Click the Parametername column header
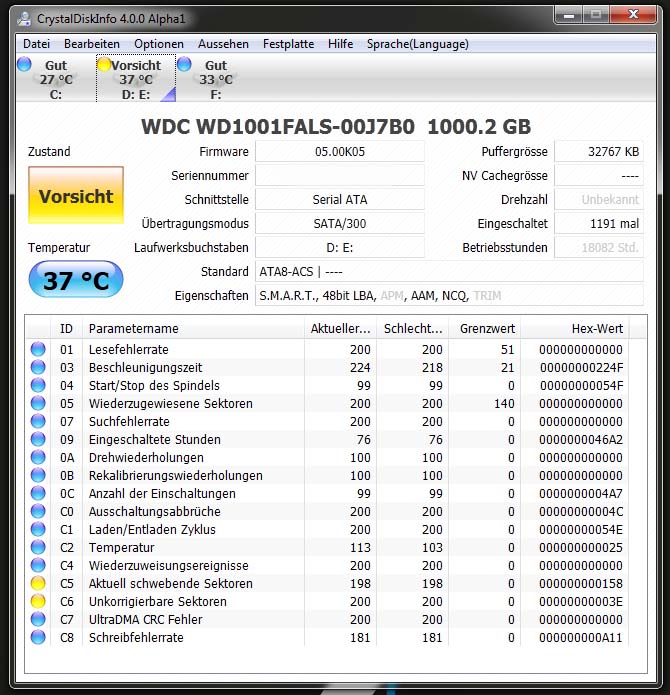This screenshot has height=695, width=670. [194, 328]
